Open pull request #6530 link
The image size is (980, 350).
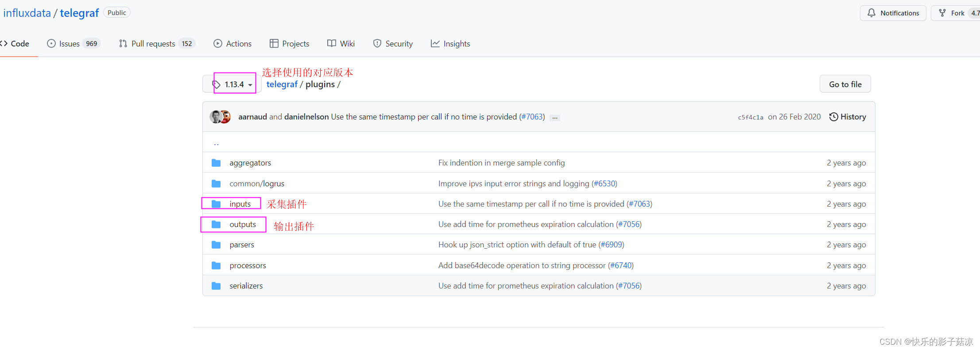pos(604,184)
